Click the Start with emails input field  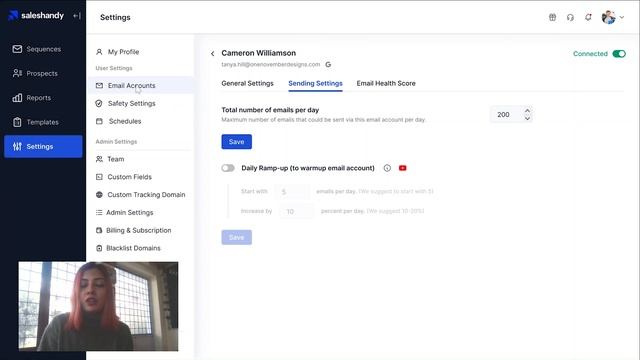pos(293,191)
